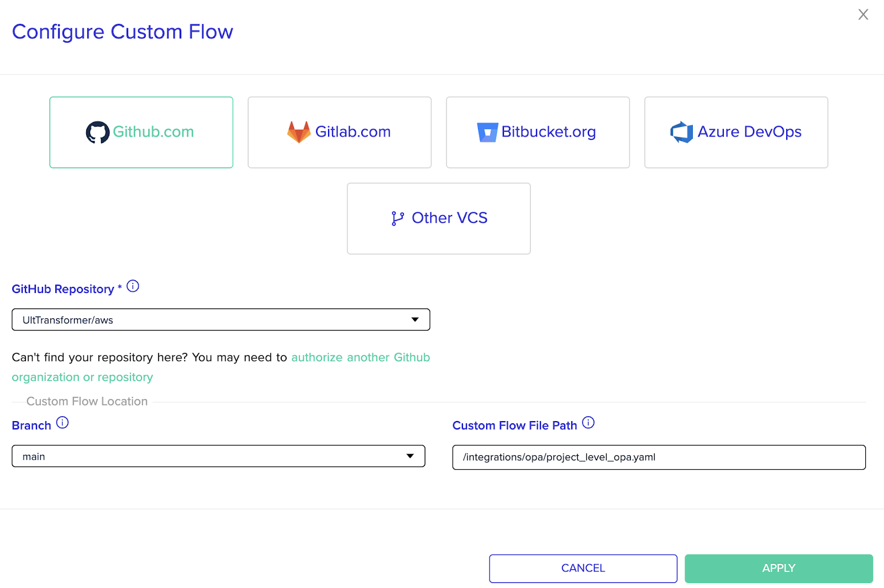The height and width of the screenshot is (588, 884).
Task: Expand the repository selector arrow for UltTransformer/aws
Action: tap(415, 319)
